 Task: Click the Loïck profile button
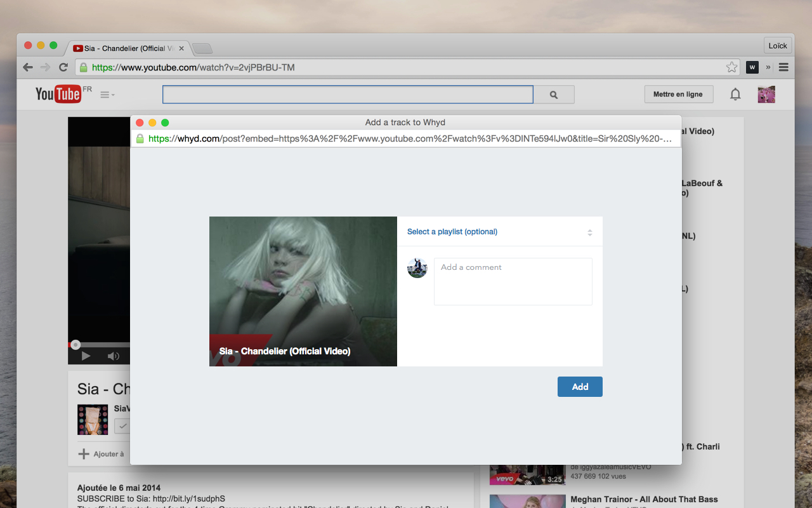[x=778, y=46]
